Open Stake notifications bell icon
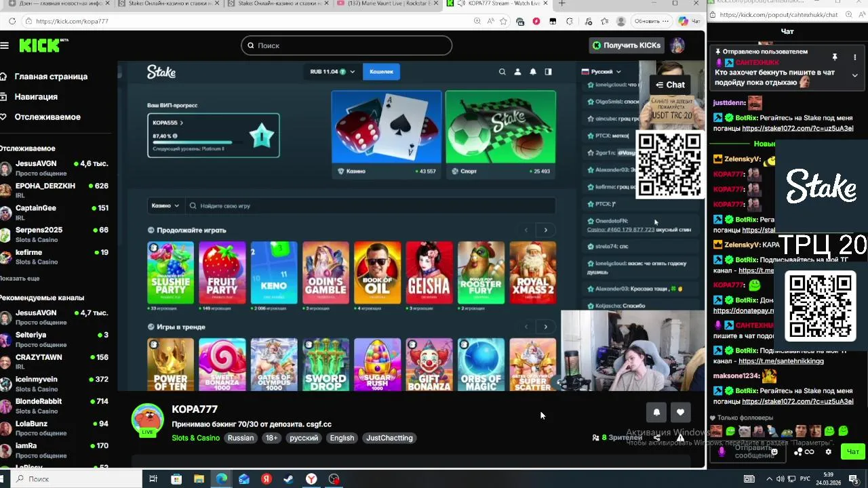The image size is (868, 488). [x=533, y=72]
